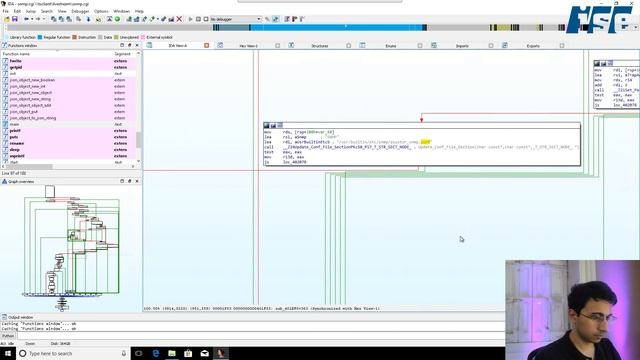Select json_object_new_boolean in functions list
The image size is (640, 360).
[x=68, y=80]
